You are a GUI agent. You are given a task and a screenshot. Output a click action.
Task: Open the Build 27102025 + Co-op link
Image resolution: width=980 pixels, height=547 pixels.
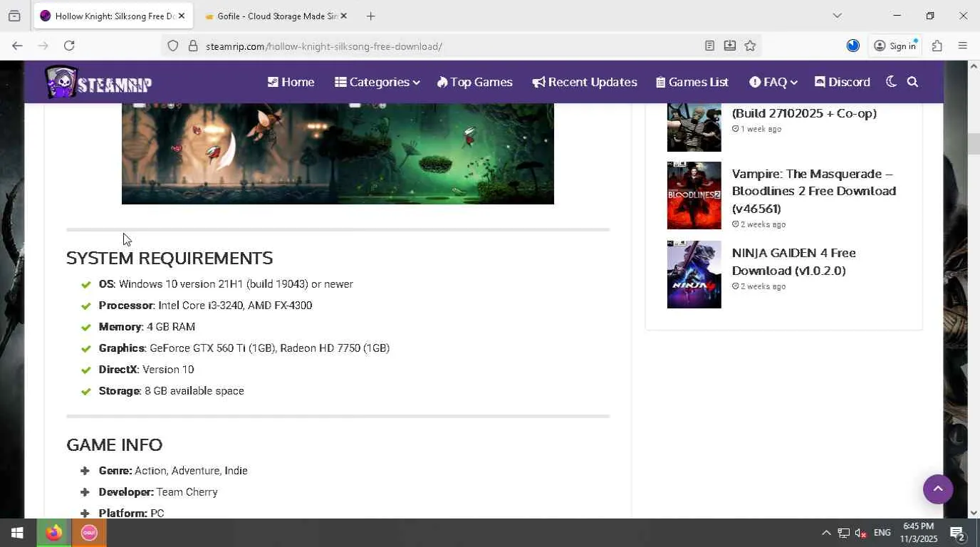coord(804,113)
